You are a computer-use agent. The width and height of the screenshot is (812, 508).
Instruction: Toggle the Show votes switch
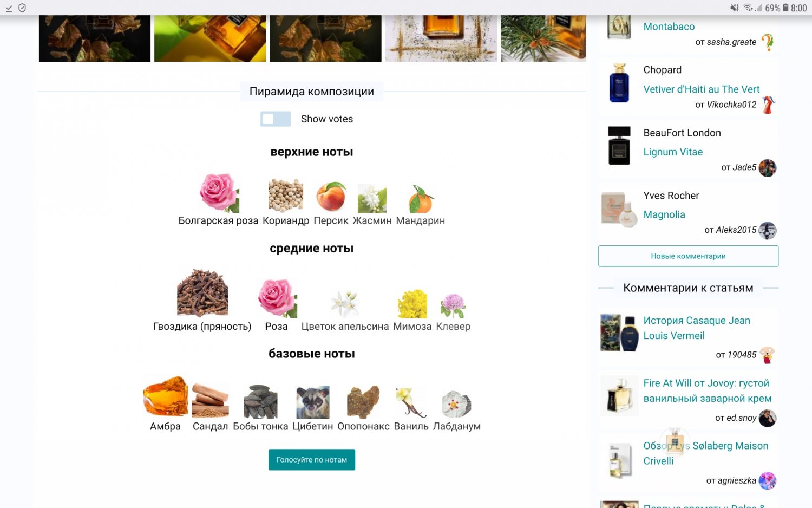click(276, 119)
